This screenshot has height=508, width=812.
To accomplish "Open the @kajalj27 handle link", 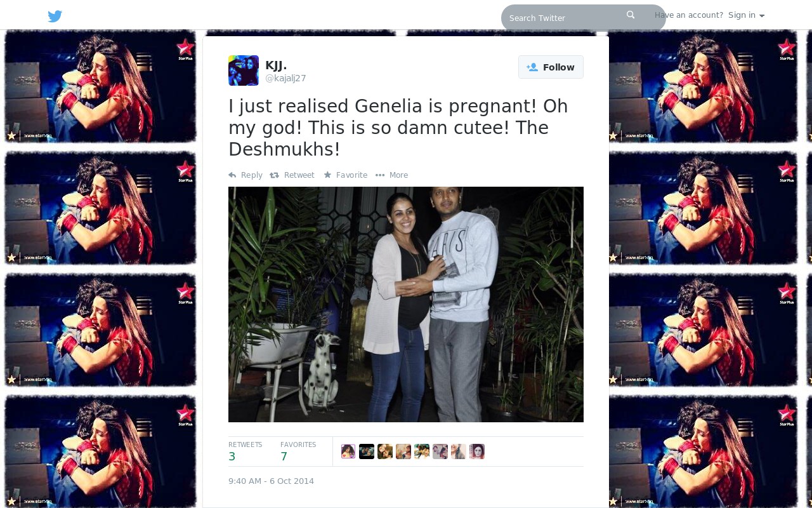I will [285, 78].
